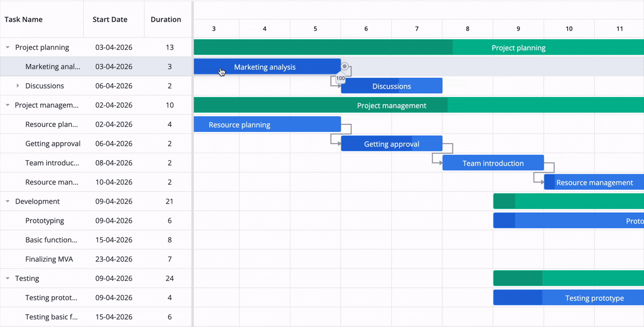644x327 pixels.
Task: Click the 100 progress indicator label
Action: pyautogui.click(x=340, y=78)
